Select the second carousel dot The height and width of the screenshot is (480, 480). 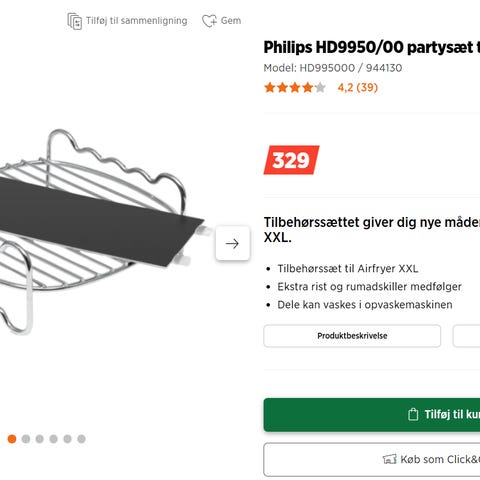26,439
